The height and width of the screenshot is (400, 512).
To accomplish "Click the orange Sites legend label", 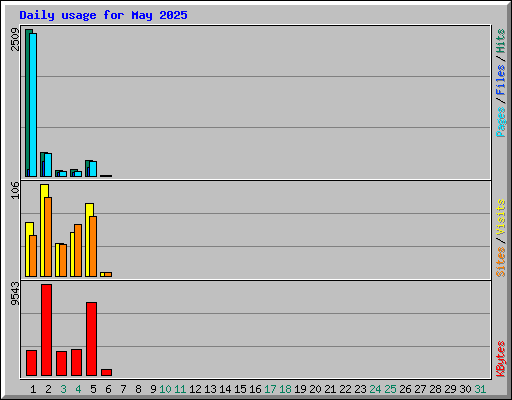I will [501, 262].
